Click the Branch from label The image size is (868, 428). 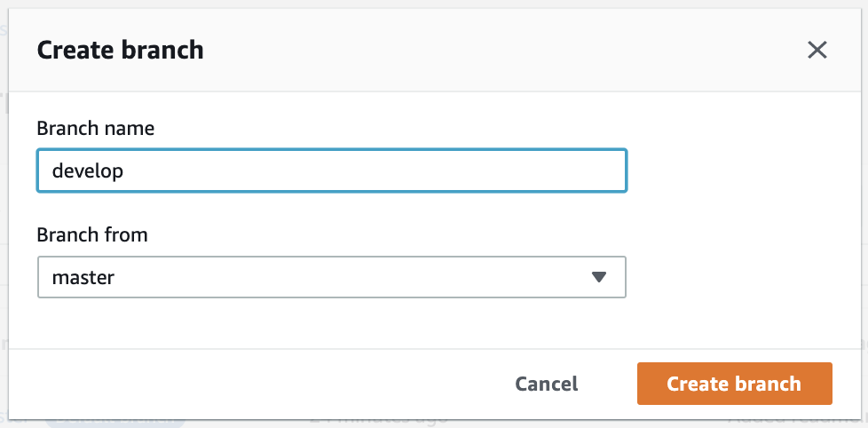coord(92,235)
